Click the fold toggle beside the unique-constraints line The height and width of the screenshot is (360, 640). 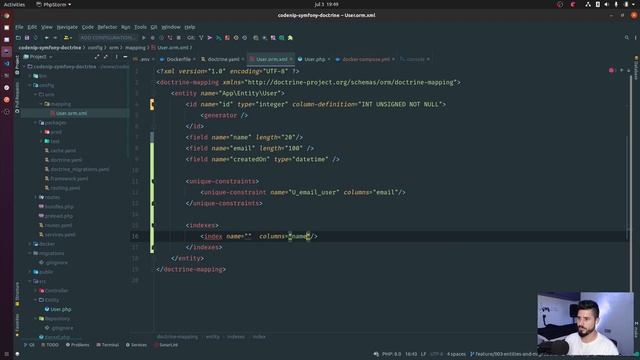tap(153, 181)
